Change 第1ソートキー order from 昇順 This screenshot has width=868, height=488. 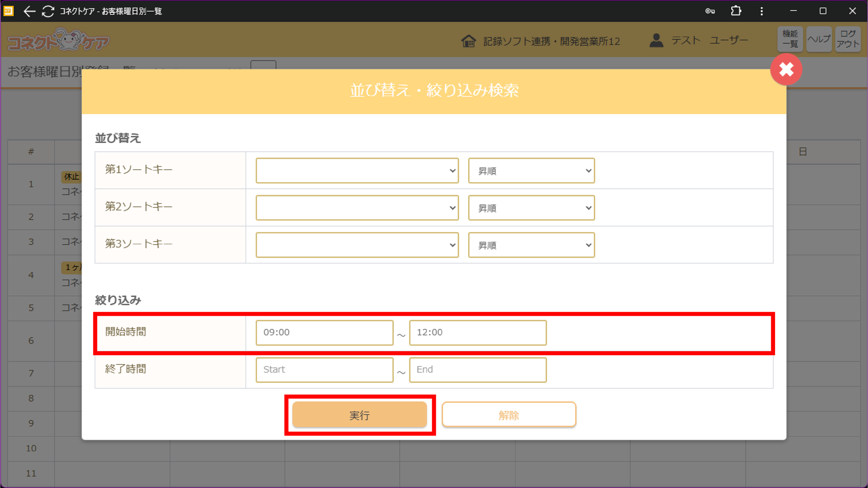(531, 170)
